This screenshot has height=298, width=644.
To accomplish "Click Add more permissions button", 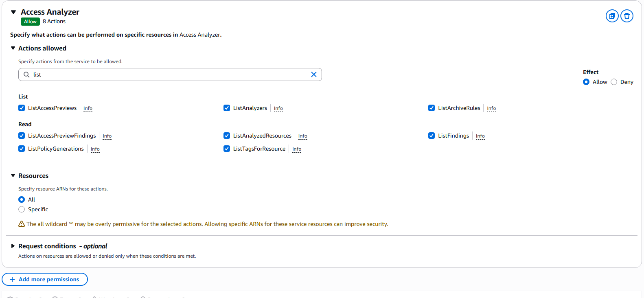I will click(x=45, y=279).
